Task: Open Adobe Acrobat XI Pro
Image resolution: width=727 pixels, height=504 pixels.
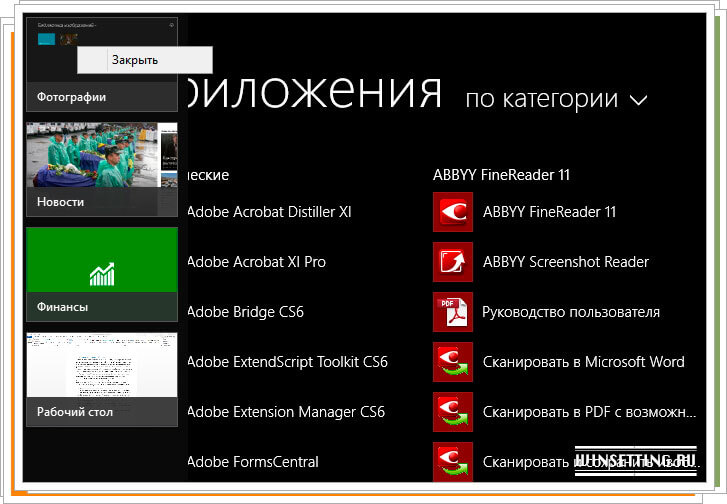Action: [x=256, y=262]
